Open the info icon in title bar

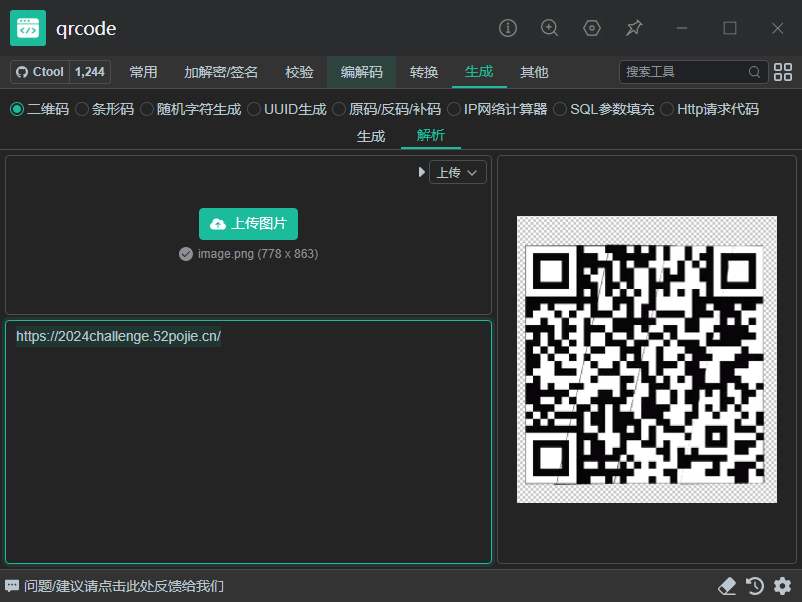coord(508,28)
